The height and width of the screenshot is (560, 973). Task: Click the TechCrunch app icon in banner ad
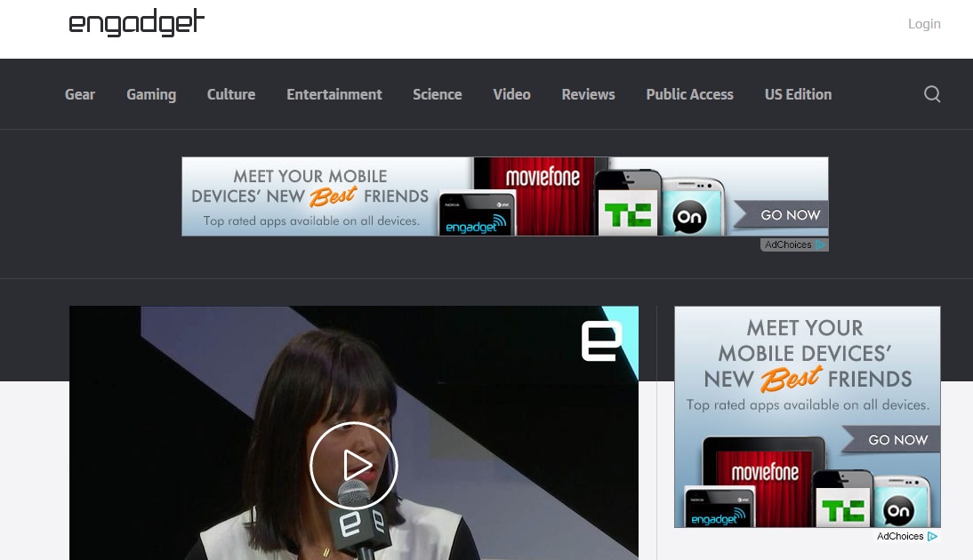pos(628,215)
